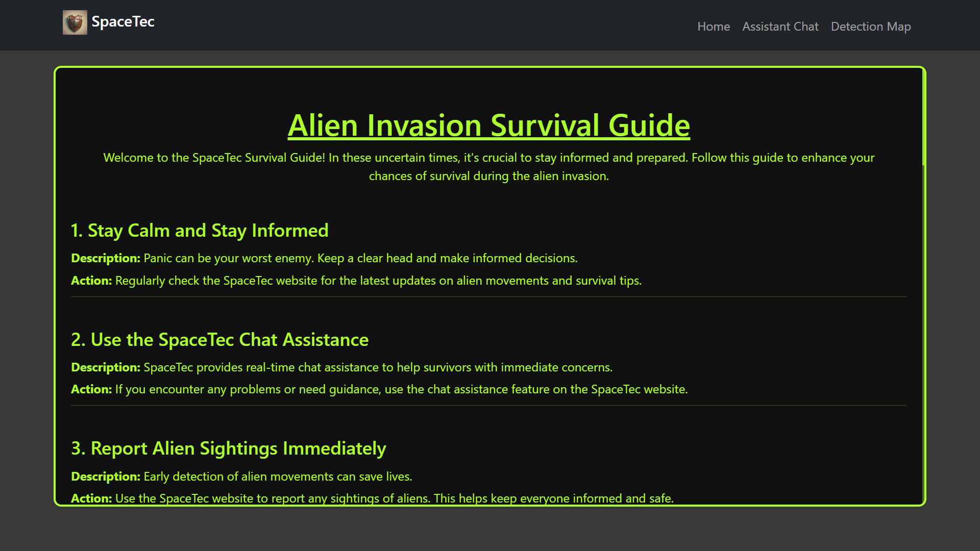
Task: Click the Alien Invasion Survival Guide title
Action: tap(488, 125)
